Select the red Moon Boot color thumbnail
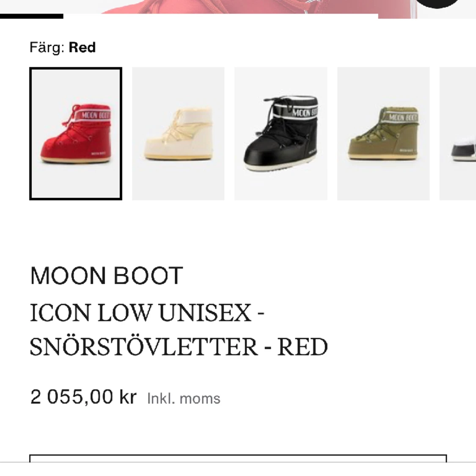Screen dimensions: 476x476 pos(76,133)
